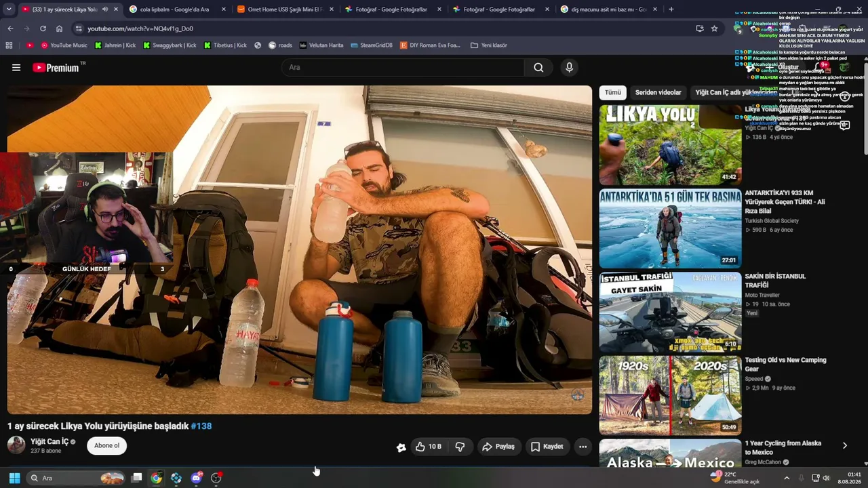Open the Turkish Global Society channel name

coord(772,221)
